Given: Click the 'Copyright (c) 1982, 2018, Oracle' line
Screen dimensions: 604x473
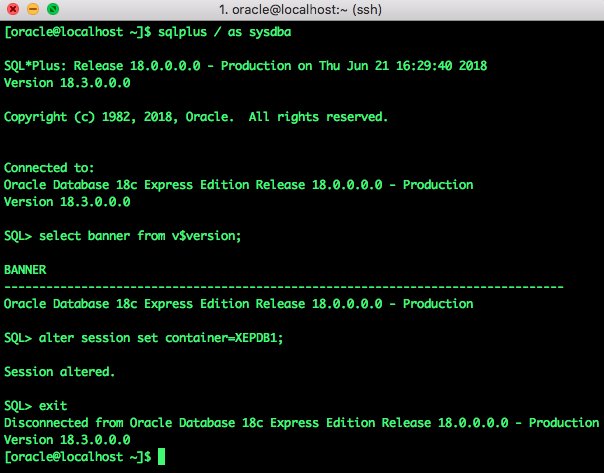Looking at the screenshot, I should (x=196, y=117).
